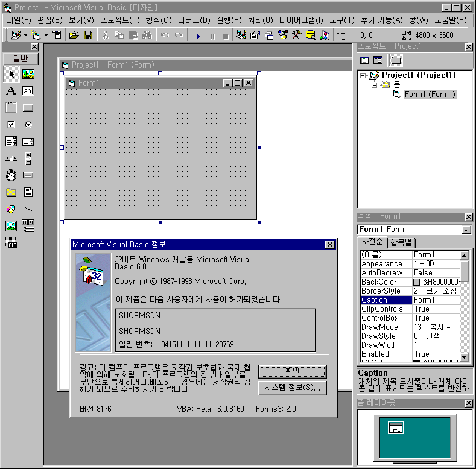Select the Data control tool
The width and height of the screenshot is (476, 469).
pyautogui.click(x=28, y=226)
